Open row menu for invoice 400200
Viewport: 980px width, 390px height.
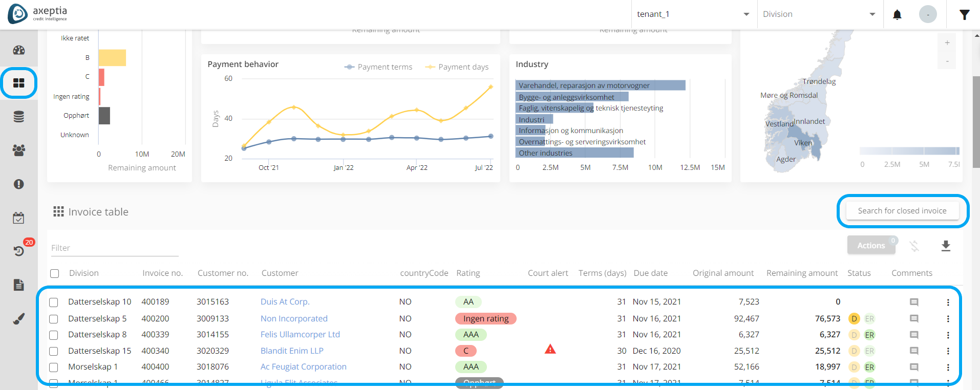click(948, 319)
